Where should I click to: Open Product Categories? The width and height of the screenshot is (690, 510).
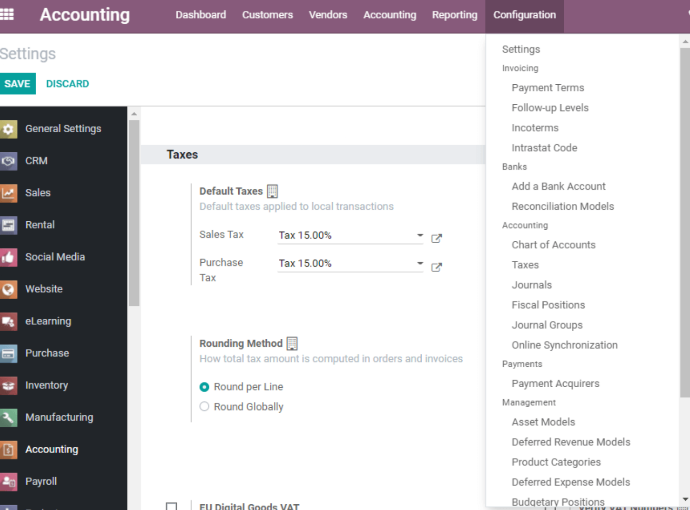556,462
